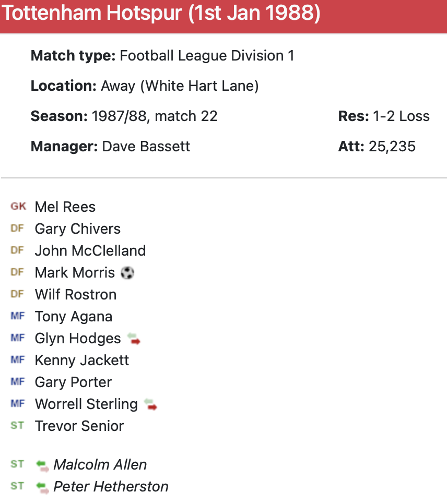The width and height of the screenshot is (447, 504).
Task: Click the Football League Division 1 match type
Action: click(207, 56)
